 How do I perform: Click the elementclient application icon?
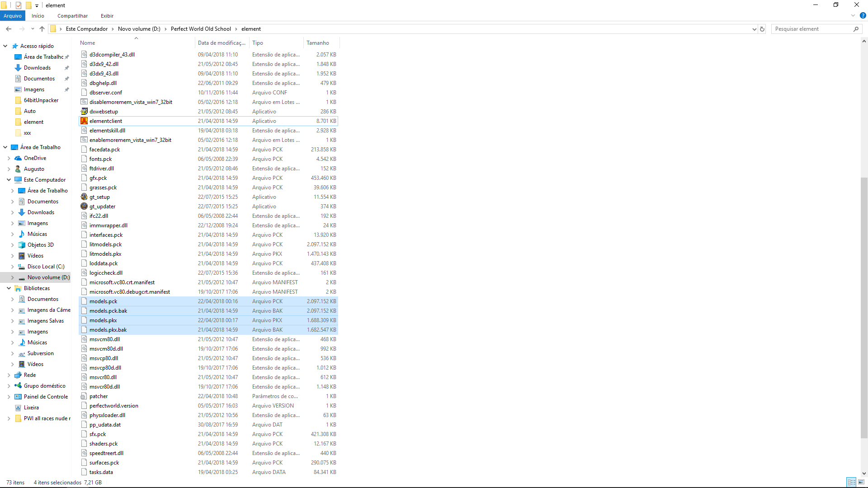pos(84,121)
